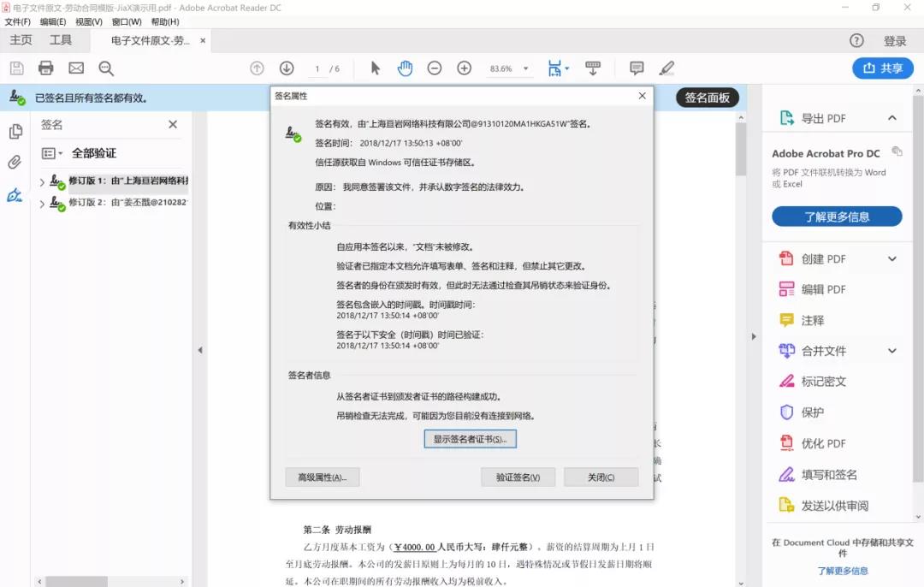
Task: Click the highlight pen tool icon
Action: 666,68
